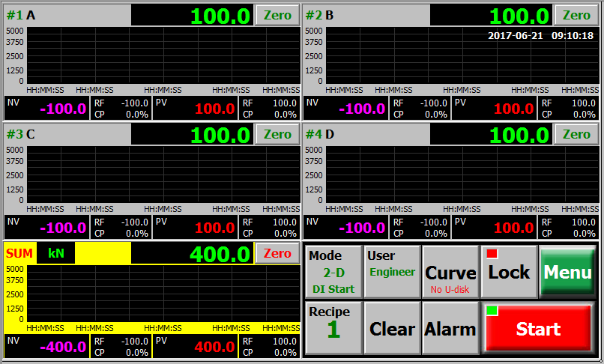
Task: Change the Mode 2-D setting
Action: (x=333, y=272)
